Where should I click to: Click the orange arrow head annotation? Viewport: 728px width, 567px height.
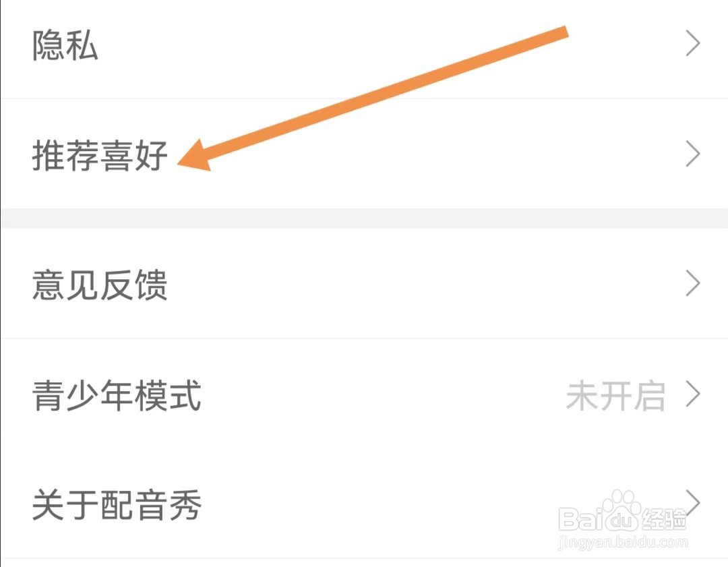tap(195, 156)
